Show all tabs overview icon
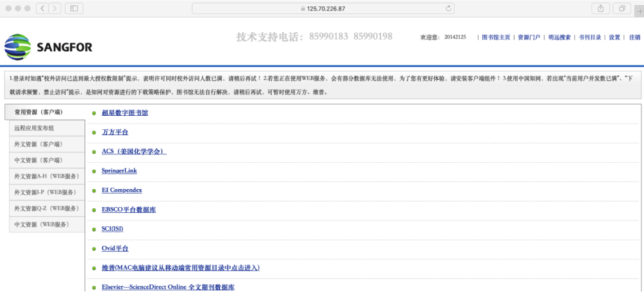Screen dimensions: 644x292 pos(622,8)
